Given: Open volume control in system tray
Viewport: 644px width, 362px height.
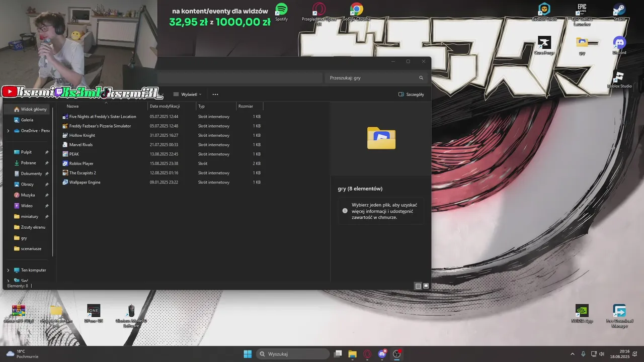Looking at the screenshot, I should pos(602,354).
